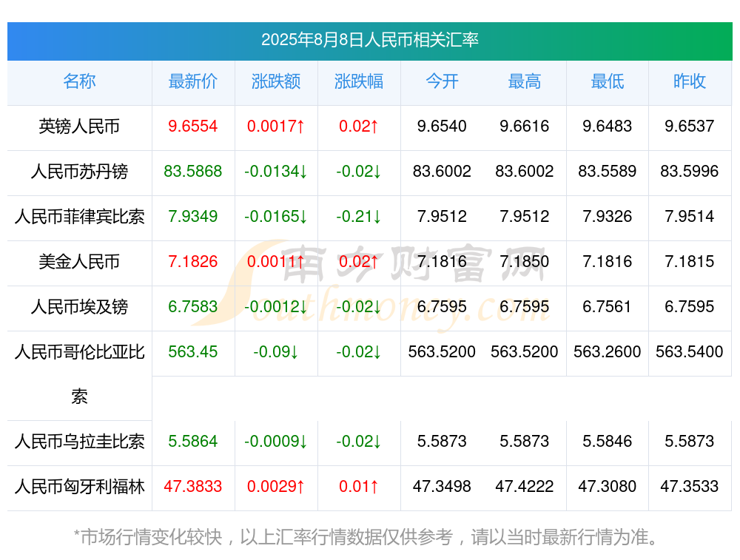The height and width of the screenshot is (560, 740).
Task: Click today's open value 9.6540
Action: [x=442, y=126]
